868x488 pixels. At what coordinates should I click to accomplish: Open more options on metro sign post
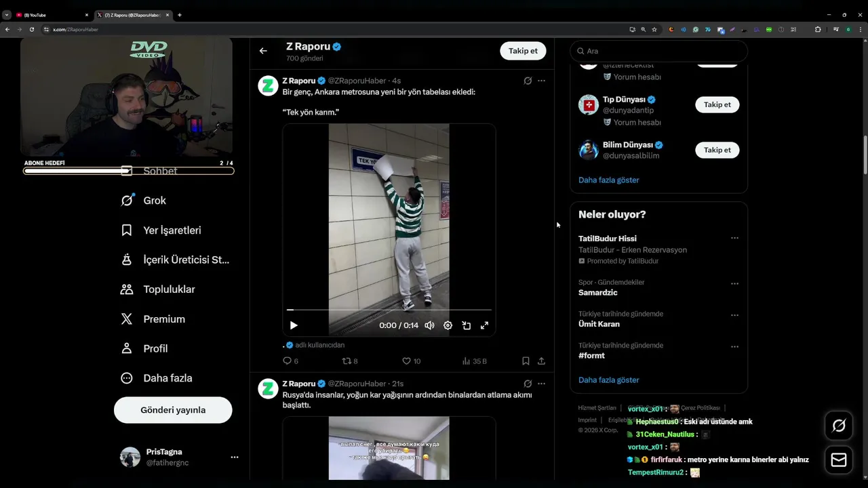(541, 81)
